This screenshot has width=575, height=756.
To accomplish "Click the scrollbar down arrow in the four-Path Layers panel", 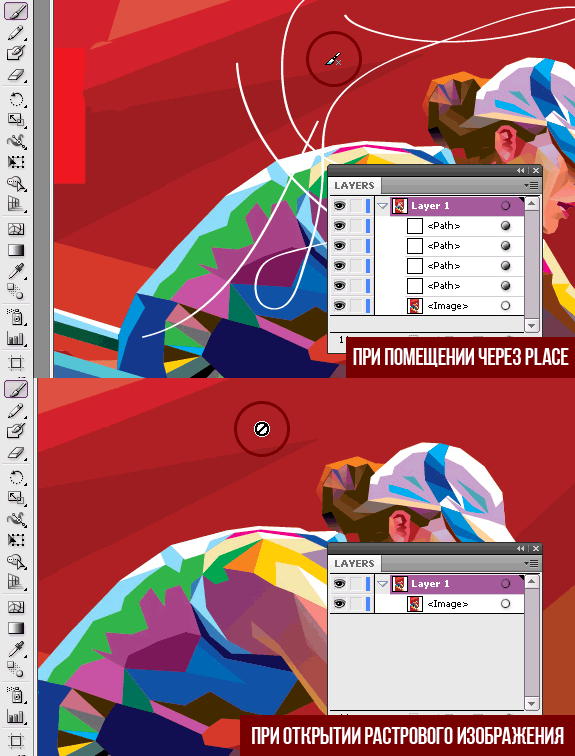I will click(532, 326).
